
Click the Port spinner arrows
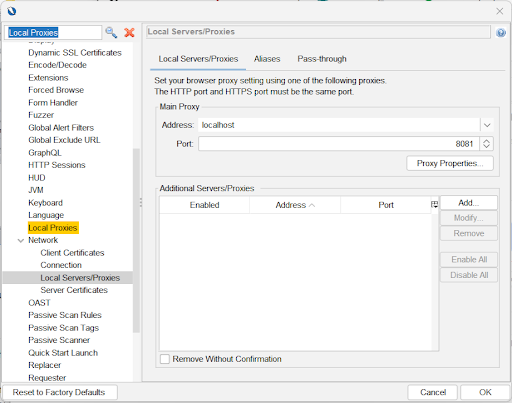pyautogui.click(x=487, y=144)
